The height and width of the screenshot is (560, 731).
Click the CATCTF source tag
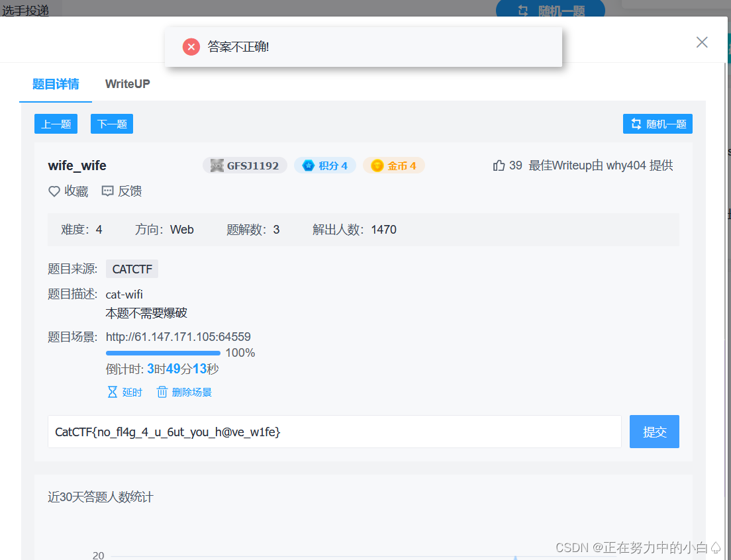131,269
